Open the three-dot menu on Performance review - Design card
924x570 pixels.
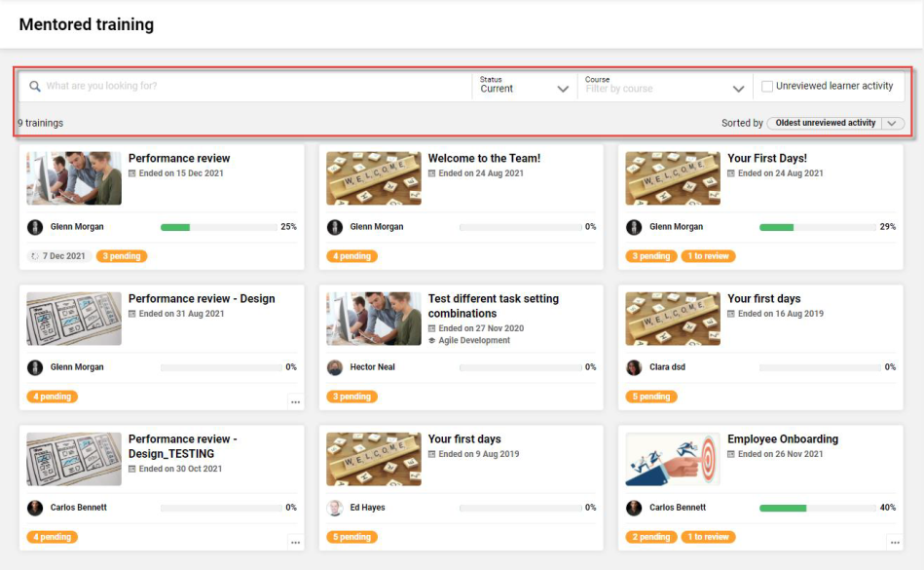295,402
